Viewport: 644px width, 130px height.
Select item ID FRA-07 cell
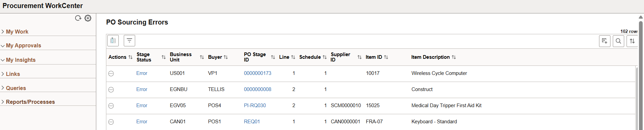374,122
